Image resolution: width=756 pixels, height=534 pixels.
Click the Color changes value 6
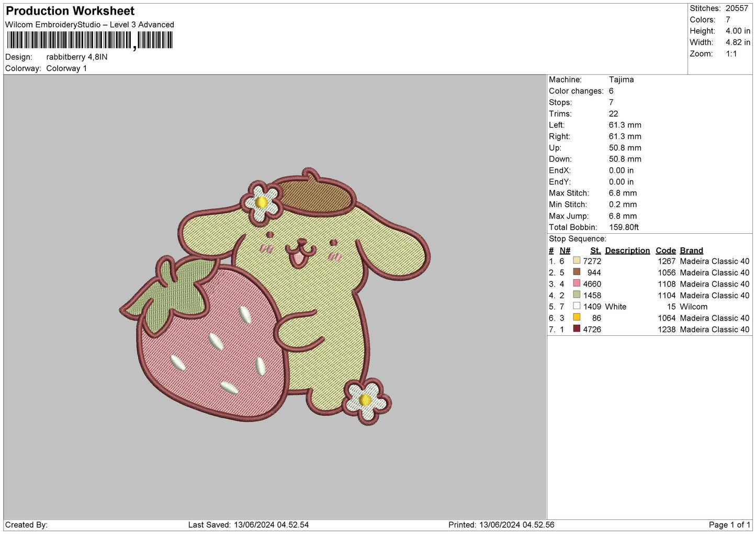611,91
